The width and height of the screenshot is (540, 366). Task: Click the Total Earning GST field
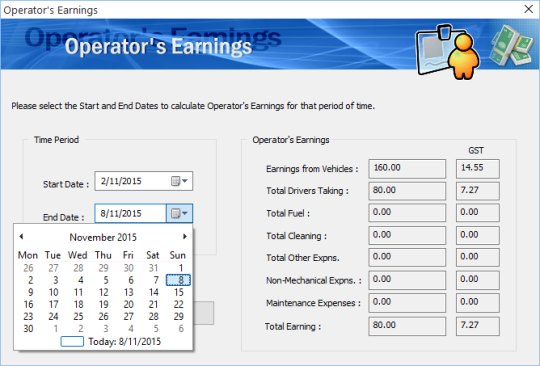478,326
